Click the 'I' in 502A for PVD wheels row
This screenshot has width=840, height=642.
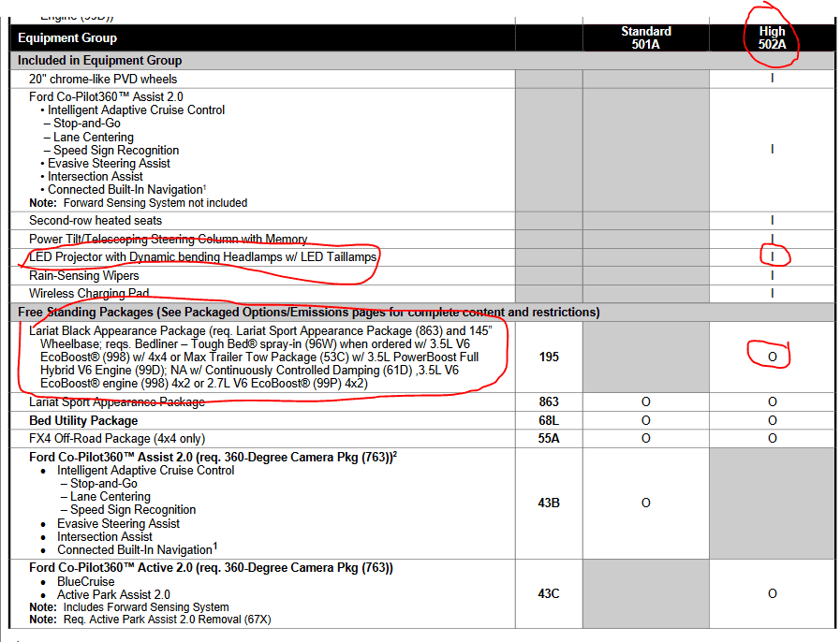772,79
